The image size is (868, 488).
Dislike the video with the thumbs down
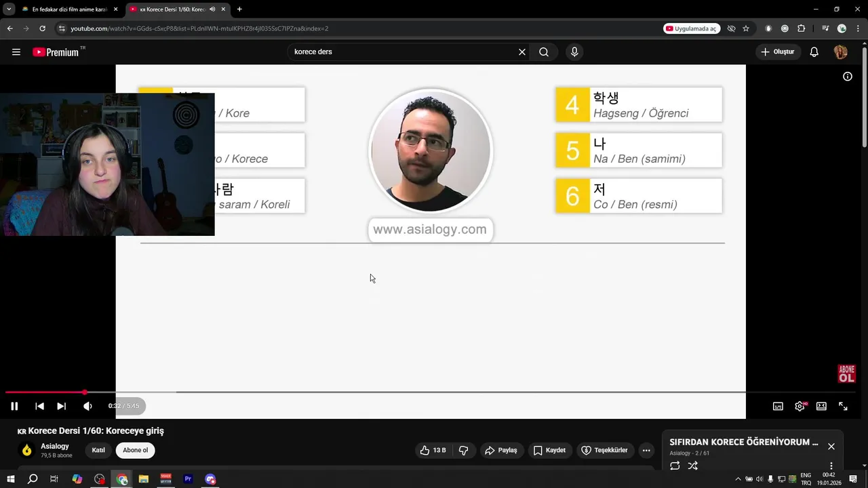464,450
